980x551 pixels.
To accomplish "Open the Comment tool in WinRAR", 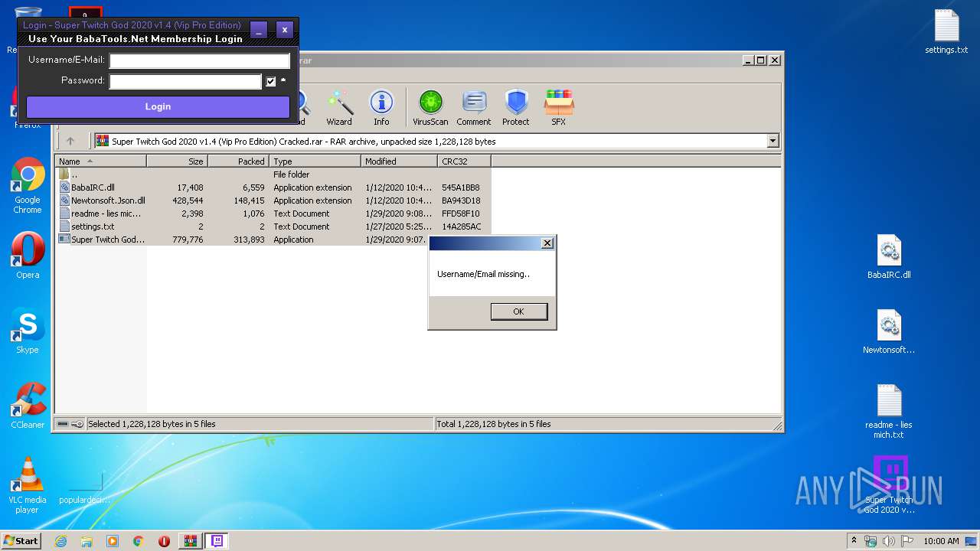I will [474, 108].
